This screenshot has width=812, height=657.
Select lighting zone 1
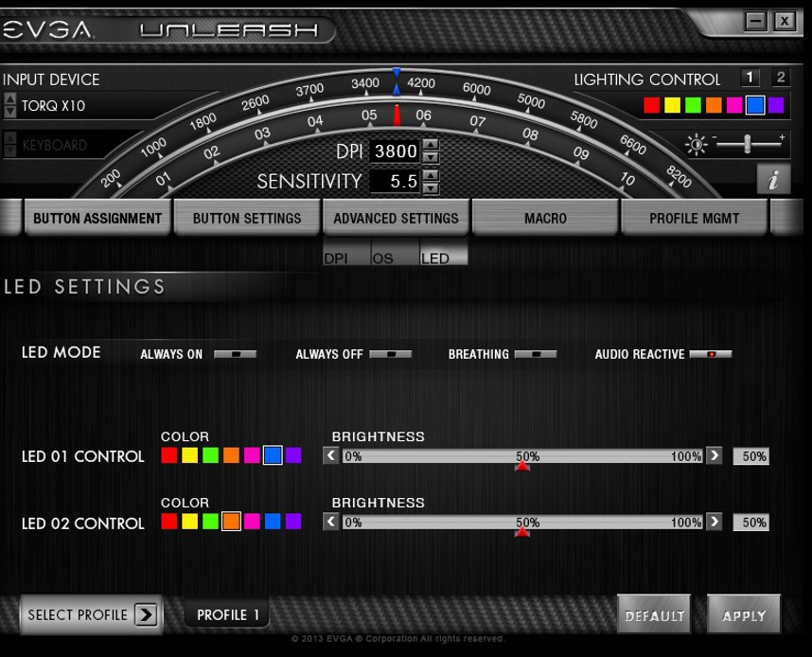click(750, 78)
